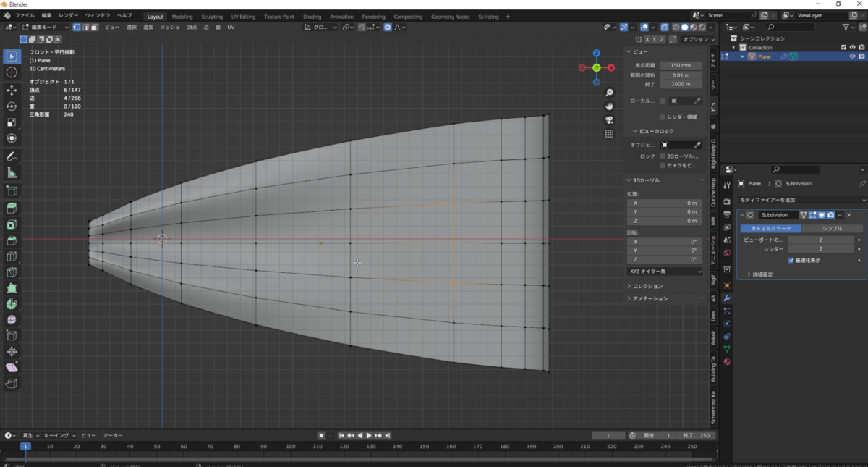Choose the Rotate tool

(x=12, y=106)
